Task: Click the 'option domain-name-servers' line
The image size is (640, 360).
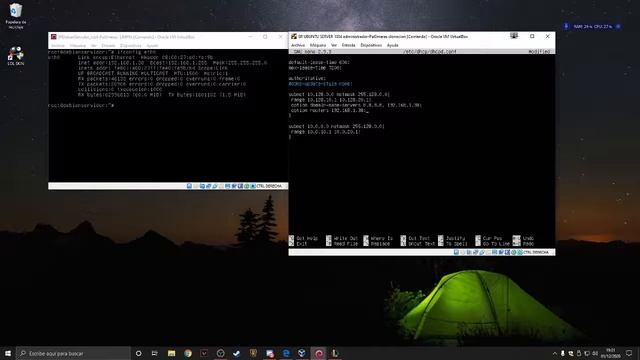Action: (356, 105)
